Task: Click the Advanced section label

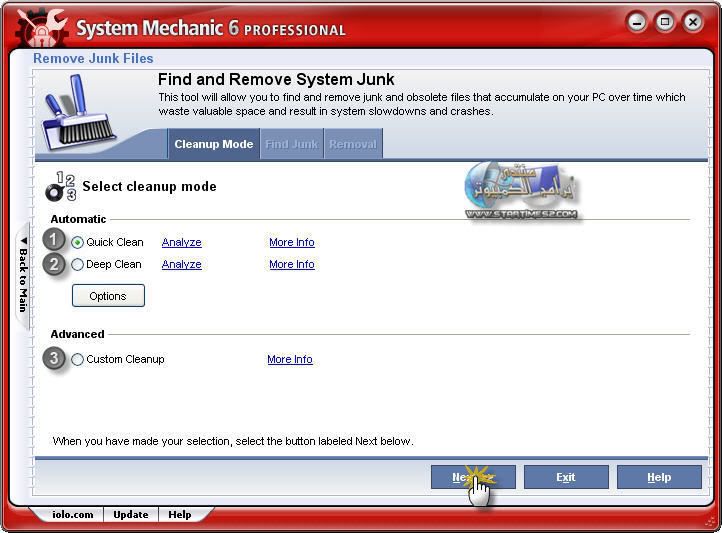Action: [x=77, y=334]
